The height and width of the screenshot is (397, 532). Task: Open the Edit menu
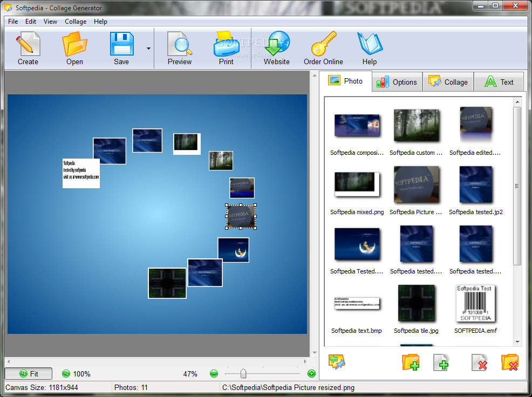(x=31, y=22)
